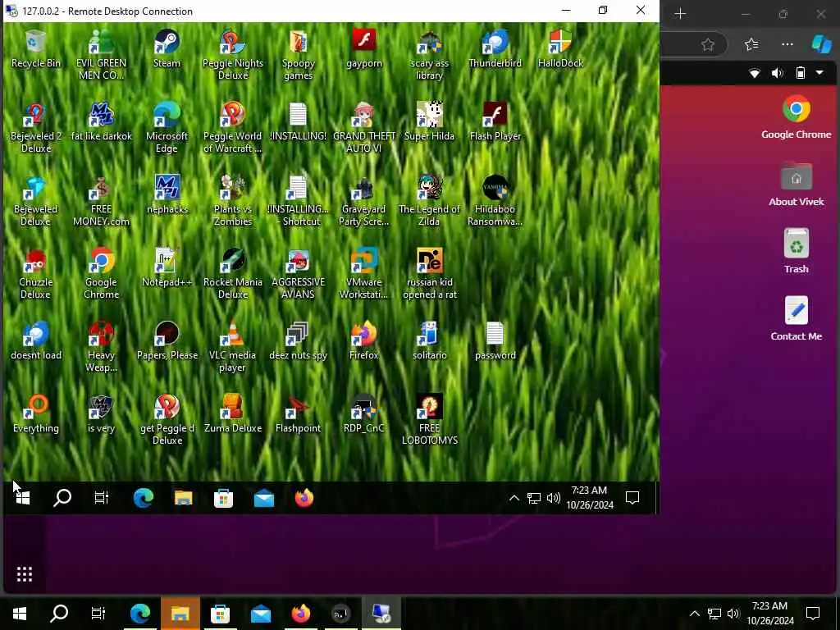Open Google Chrome shortcut in remote desktop

101,274
